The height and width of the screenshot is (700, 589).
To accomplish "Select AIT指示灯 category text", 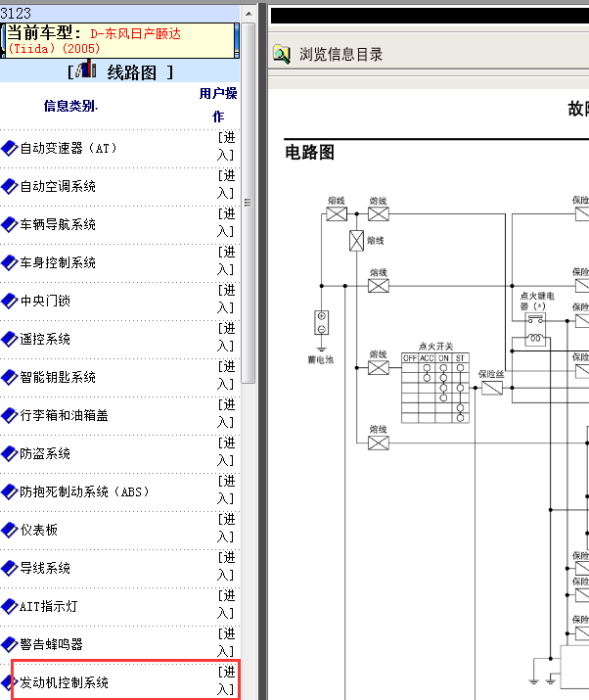I will [49, 606].
